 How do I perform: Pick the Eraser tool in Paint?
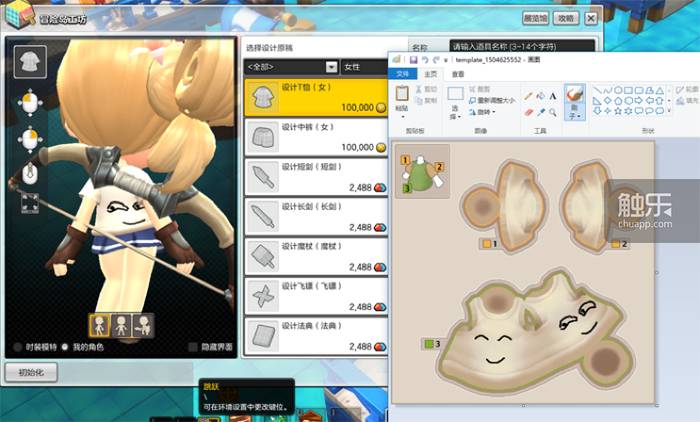click(x=529, y=112)
